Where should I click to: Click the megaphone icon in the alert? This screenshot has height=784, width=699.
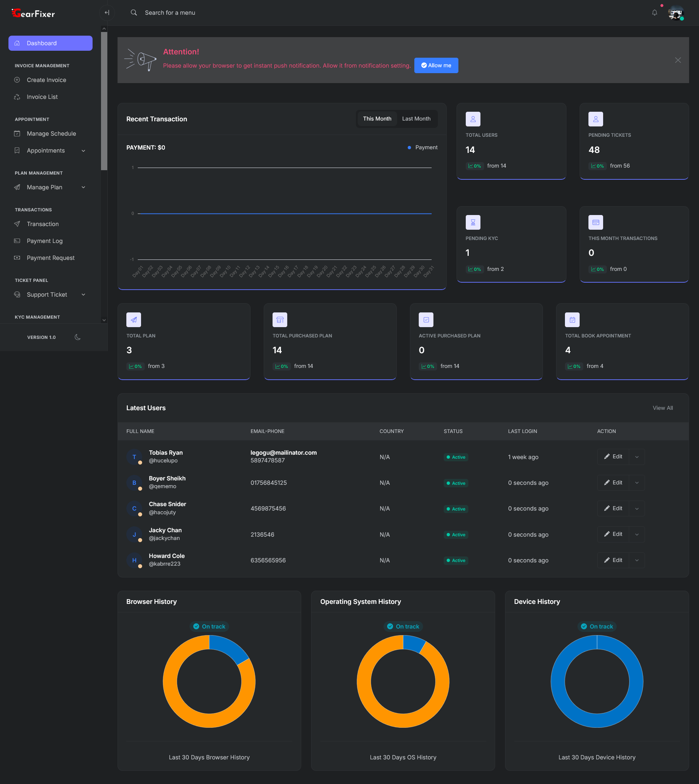pyautogui.click(x=141, y=60)
